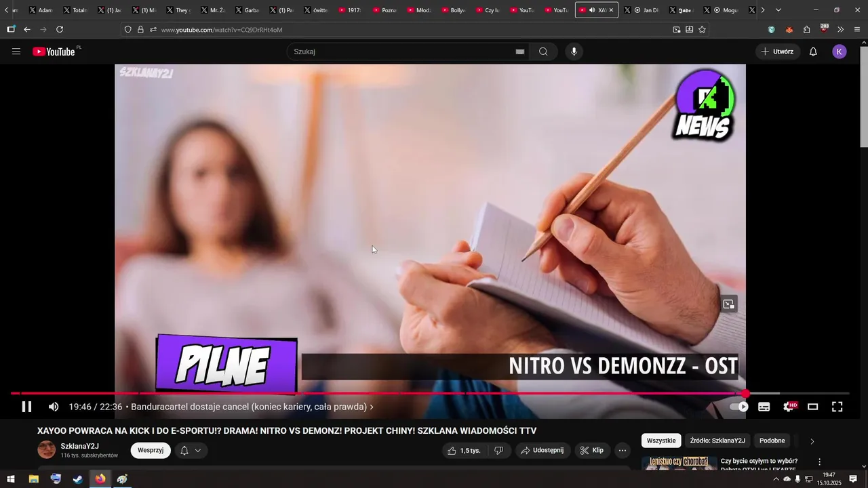This screenshot has height=488, width=868.
Task: Open Windows Start menu
Action: coord(11,479)
